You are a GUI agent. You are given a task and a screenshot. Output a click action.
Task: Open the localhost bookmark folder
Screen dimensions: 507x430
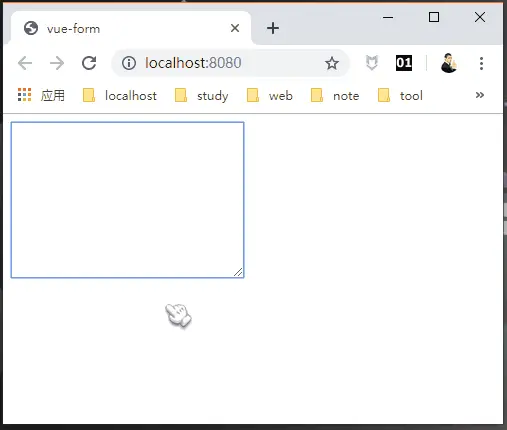pos(120,96)
